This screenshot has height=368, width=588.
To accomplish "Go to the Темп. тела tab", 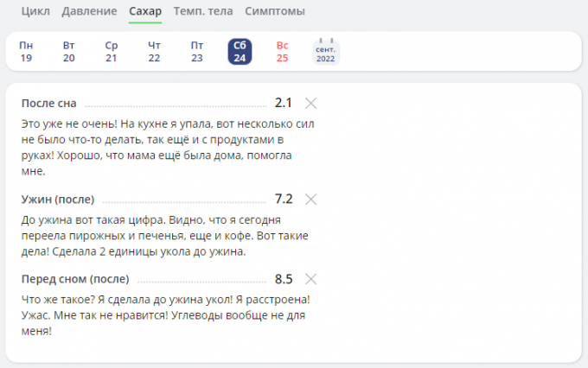I will tap(203, 11).
